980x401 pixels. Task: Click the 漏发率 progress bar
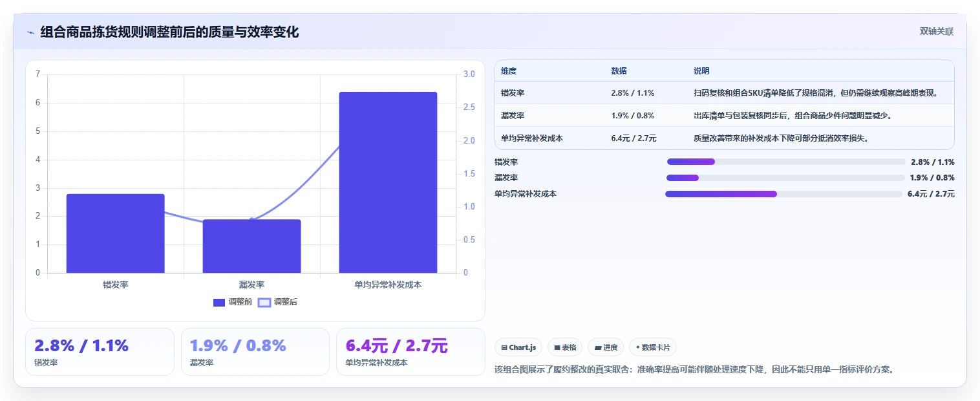pyautogui.click(x=786, y=178)
